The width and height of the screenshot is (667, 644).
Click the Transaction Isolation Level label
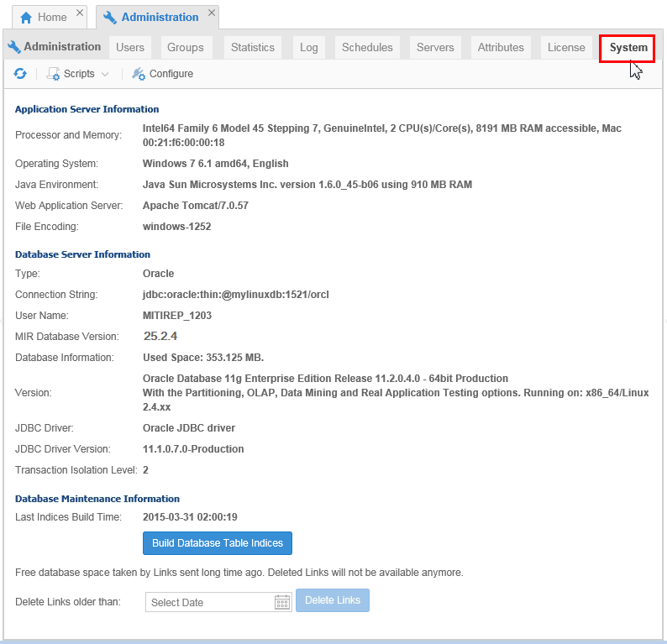coord(76,470)
